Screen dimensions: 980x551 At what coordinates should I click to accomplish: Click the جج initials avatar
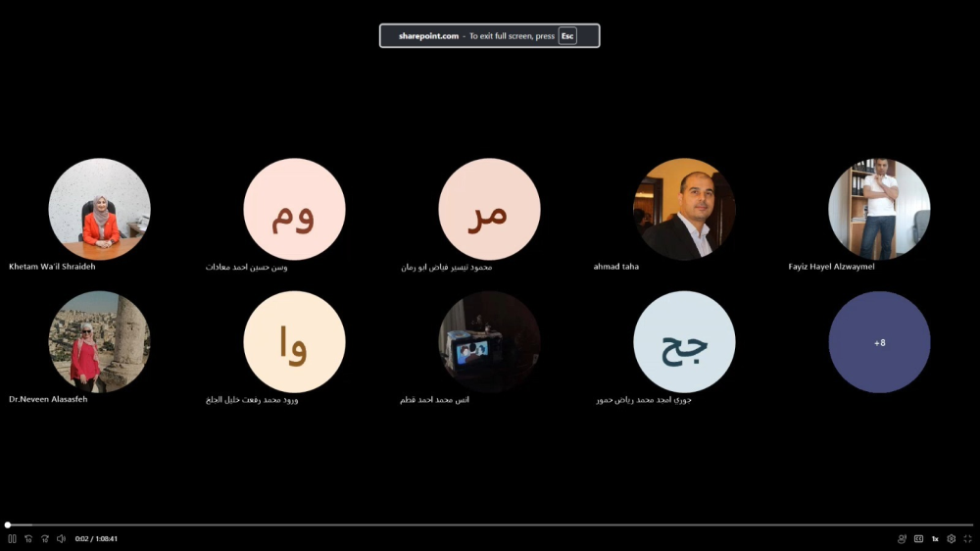tap(684, 342)
